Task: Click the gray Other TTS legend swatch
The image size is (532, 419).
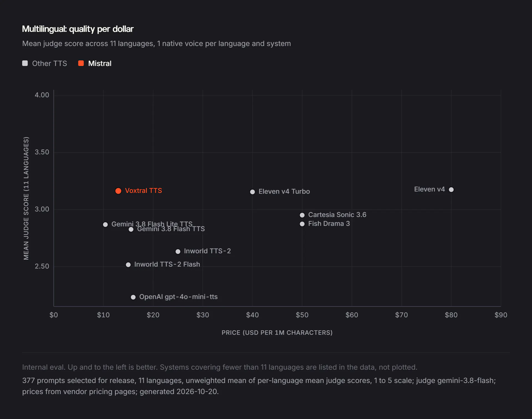Action: coord(25,63)
